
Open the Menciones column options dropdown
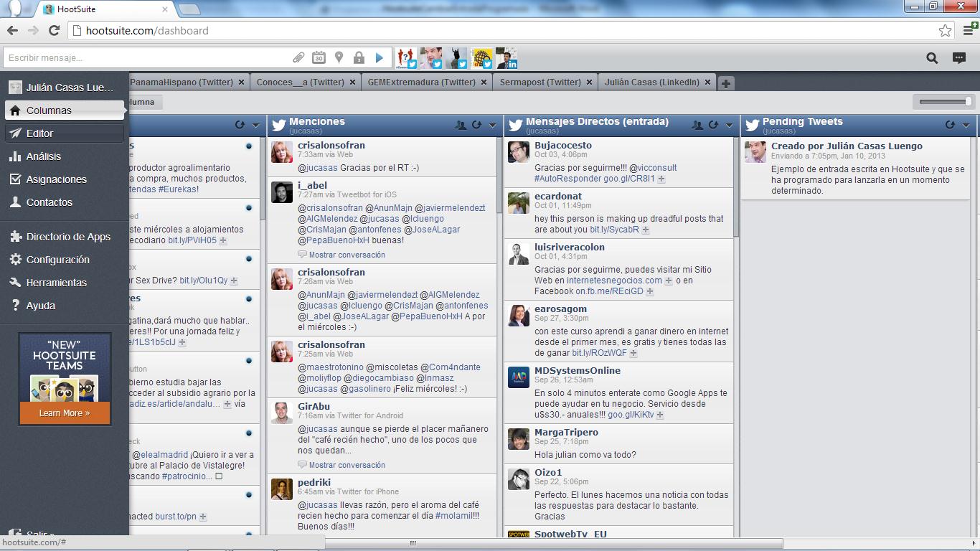pos(492,125)
